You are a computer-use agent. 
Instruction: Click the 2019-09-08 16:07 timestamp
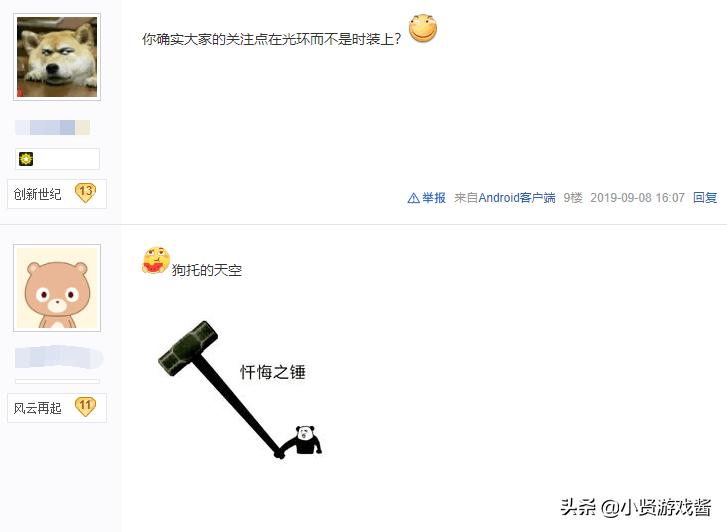click(638, 198)
